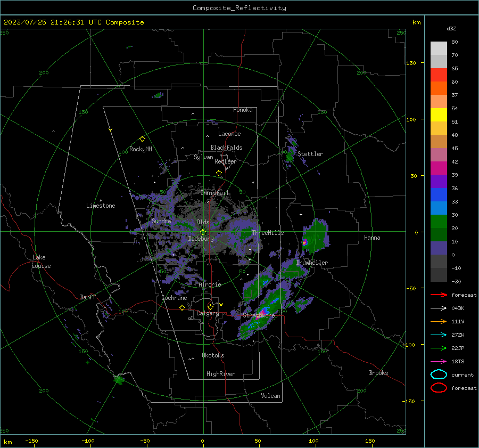Click the Ponoka city label
479x448 pixels.
tap(243, 110)
